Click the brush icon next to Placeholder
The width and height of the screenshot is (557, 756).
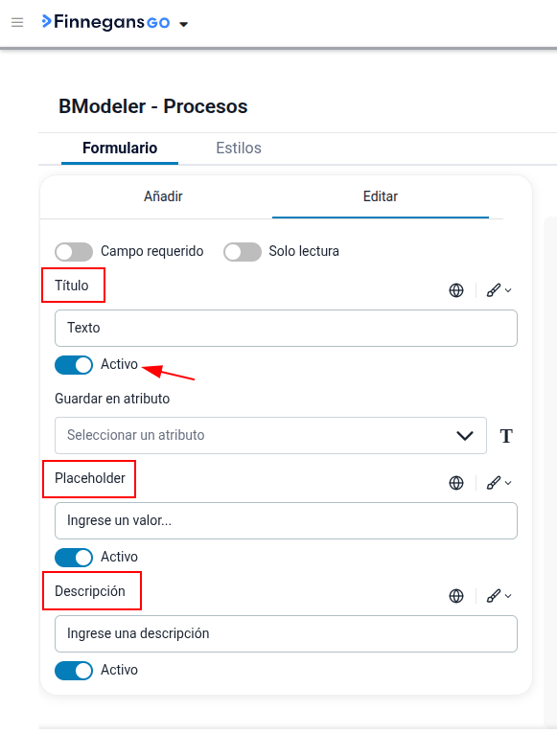pyautogui.click(x=499, y=483)
